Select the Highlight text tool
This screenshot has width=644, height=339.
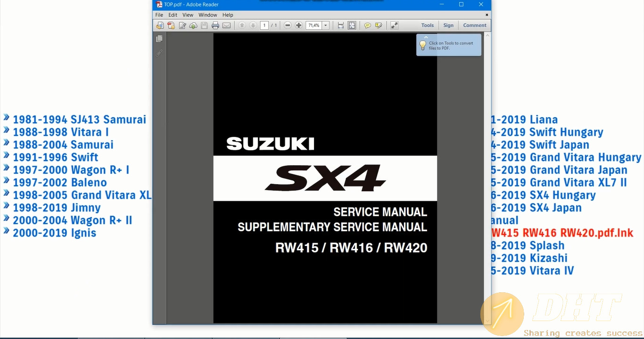point(378,25)
